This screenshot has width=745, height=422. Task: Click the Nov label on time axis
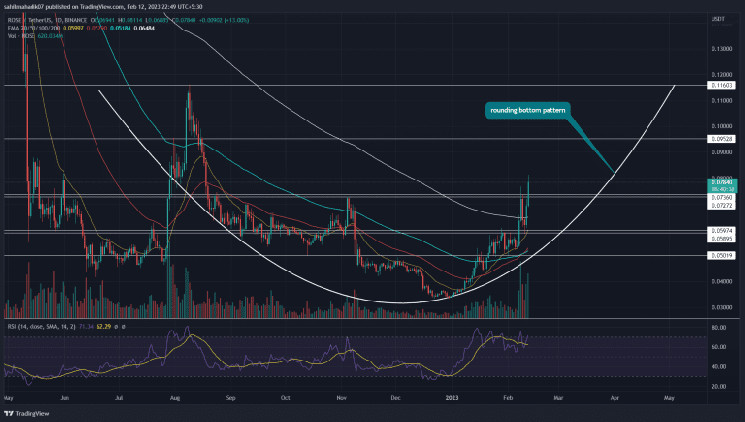(341, 398)
